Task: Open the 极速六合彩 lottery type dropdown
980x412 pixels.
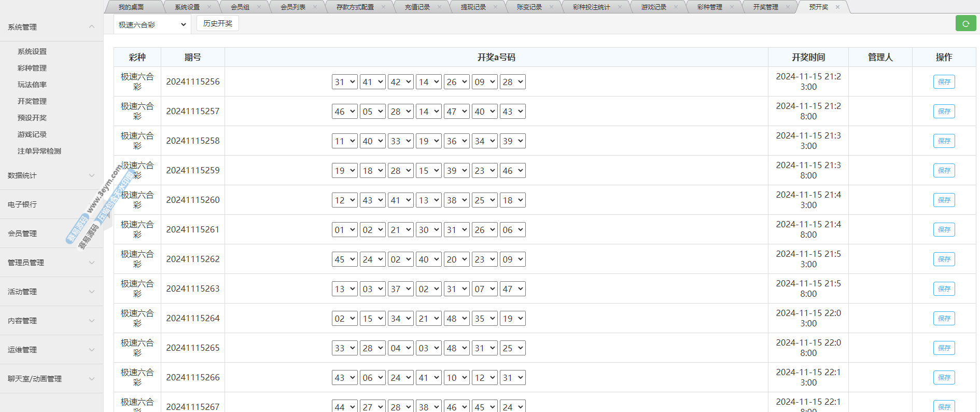Action: [152, 24]
